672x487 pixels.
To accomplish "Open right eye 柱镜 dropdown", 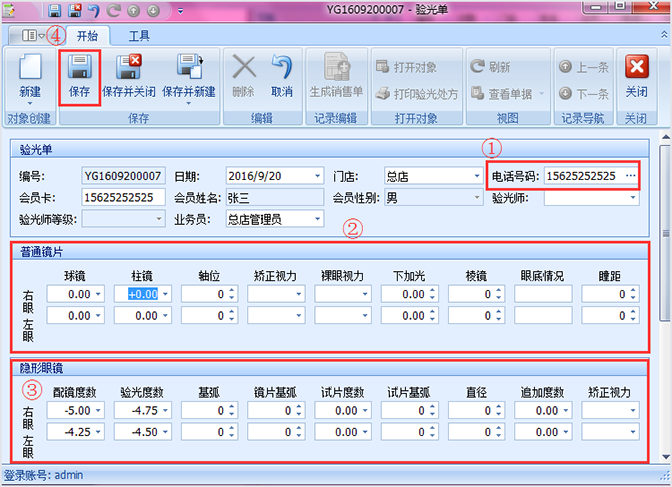I will (x=165, y=294).
